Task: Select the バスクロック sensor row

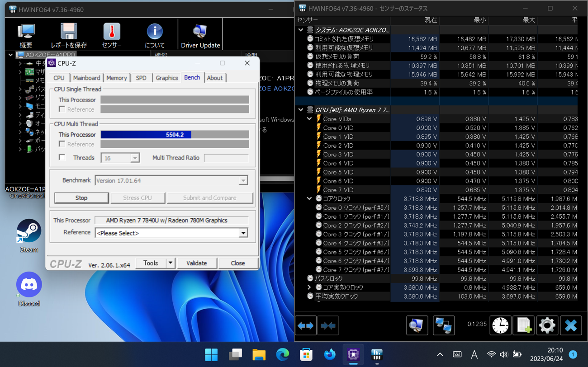Action: click(x=436, y=278)
